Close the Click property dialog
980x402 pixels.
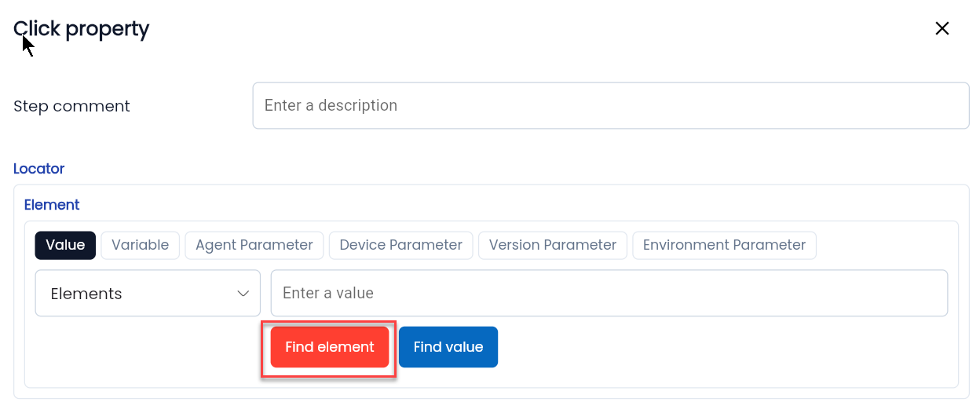tap(942, 29)
